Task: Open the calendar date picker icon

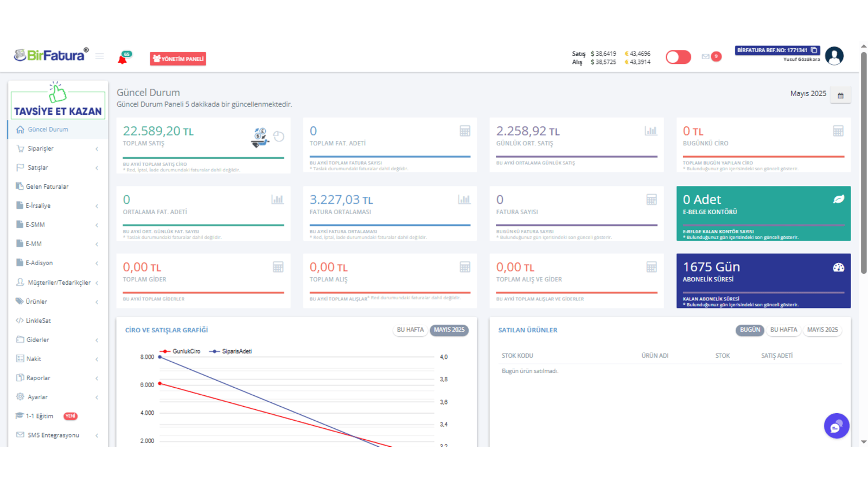Action: point(840,95)
